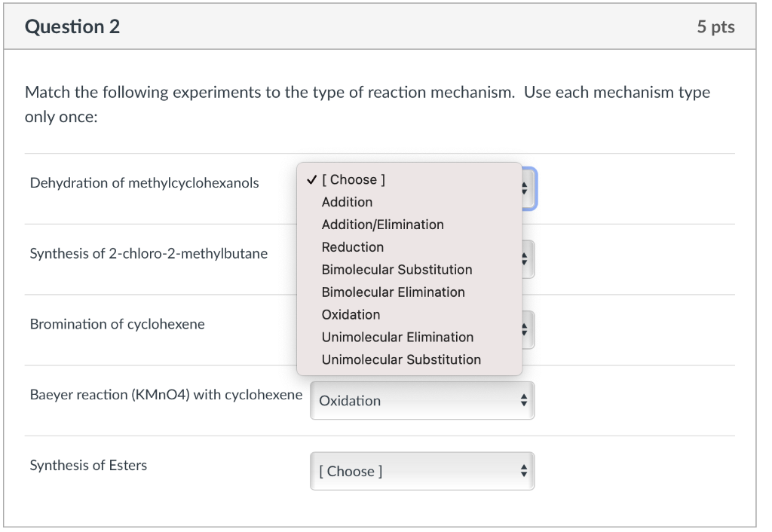Image resolution: width=772 pixels, height=532 pixels.
Task: Open the Bromination of cyclohexene dropdown
Action: coord(527,330)
